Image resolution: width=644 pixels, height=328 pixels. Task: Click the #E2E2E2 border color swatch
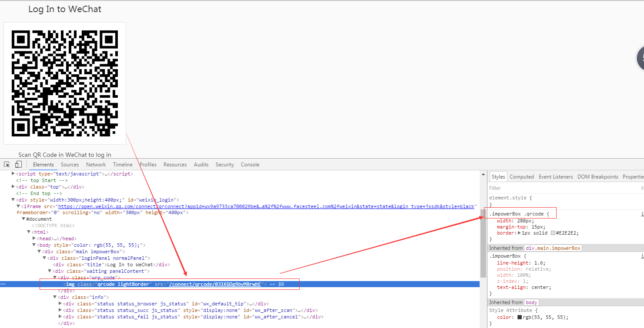tap(553, 233)
